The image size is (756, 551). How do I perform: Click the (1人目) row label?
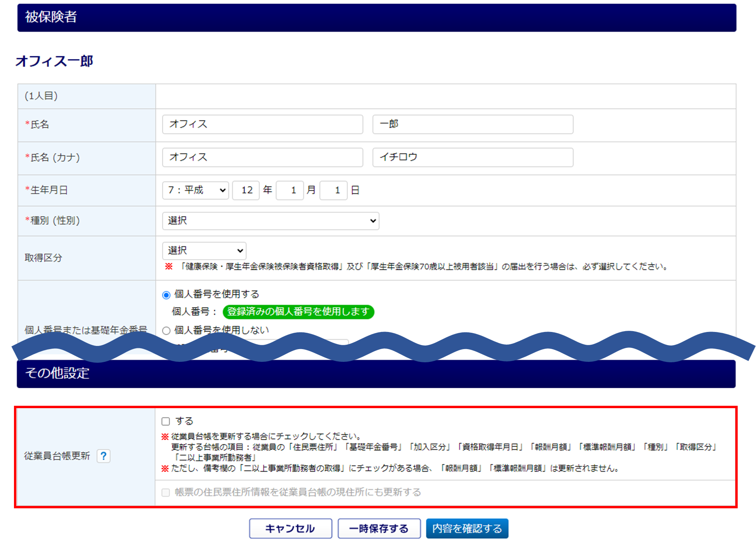point(41,96)
